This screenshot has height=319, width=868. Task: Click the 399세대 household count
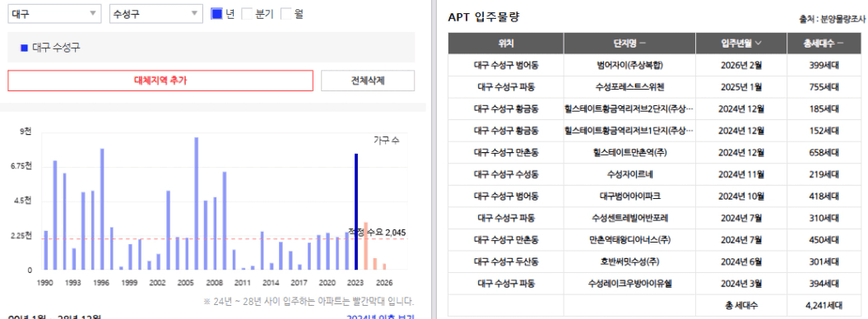tap(824, 65)
